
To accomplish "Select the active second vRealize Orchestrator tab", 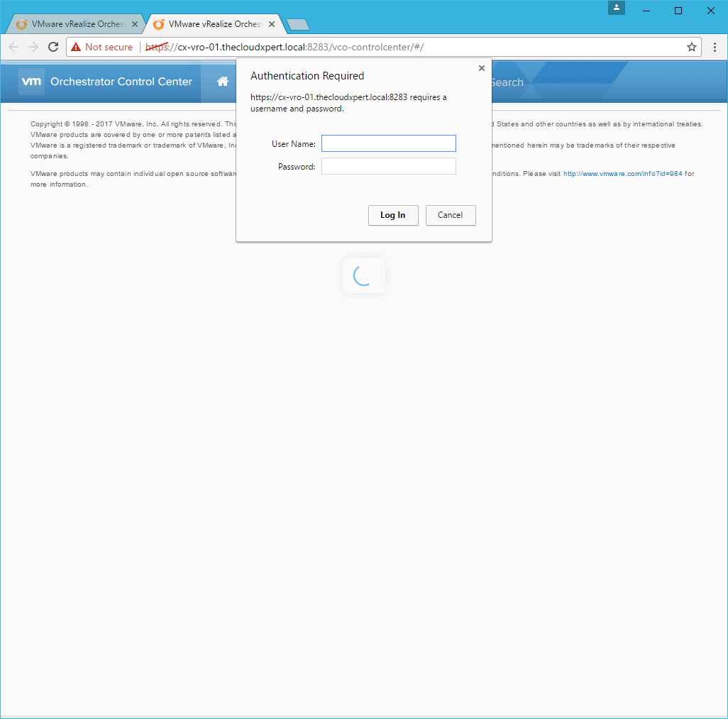I will coord(209,24).
